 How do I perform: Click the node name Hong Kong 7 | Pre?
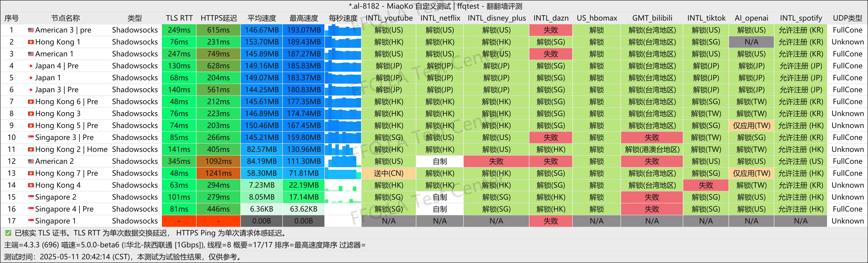click(66, 173)
